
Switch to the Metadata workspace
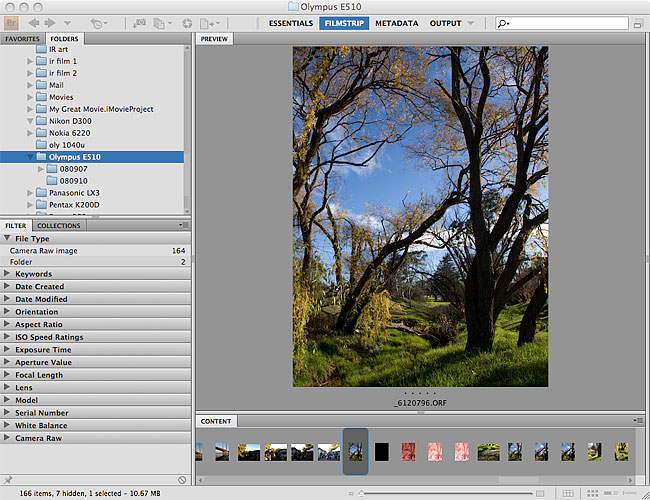click(x=396, y=23)
